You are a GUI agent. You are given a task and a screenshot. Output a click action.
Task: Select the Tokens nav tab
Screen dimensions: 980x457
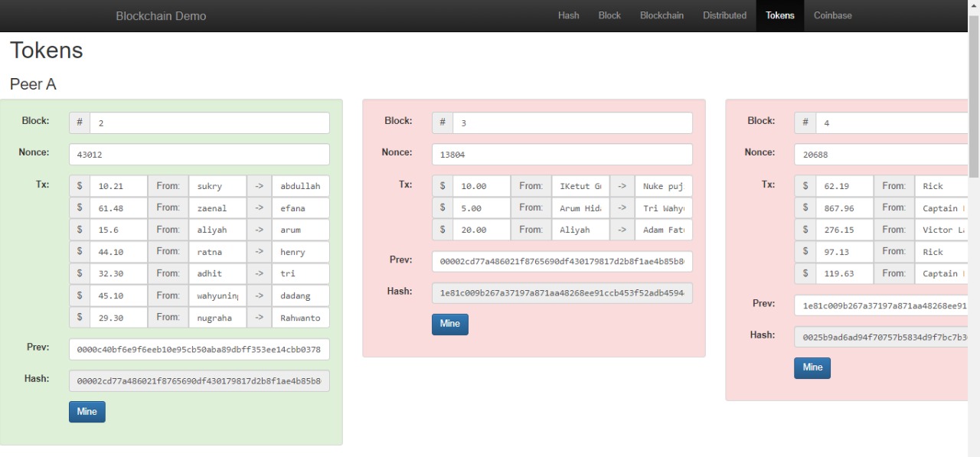pyautogui.click(x=779, y=15)
